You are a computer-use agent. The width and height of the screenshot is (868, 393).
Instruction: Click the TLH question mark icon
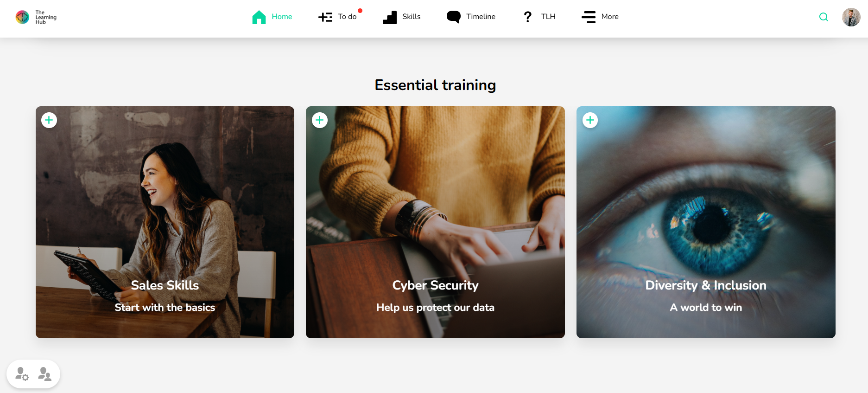tap(528, 17)
